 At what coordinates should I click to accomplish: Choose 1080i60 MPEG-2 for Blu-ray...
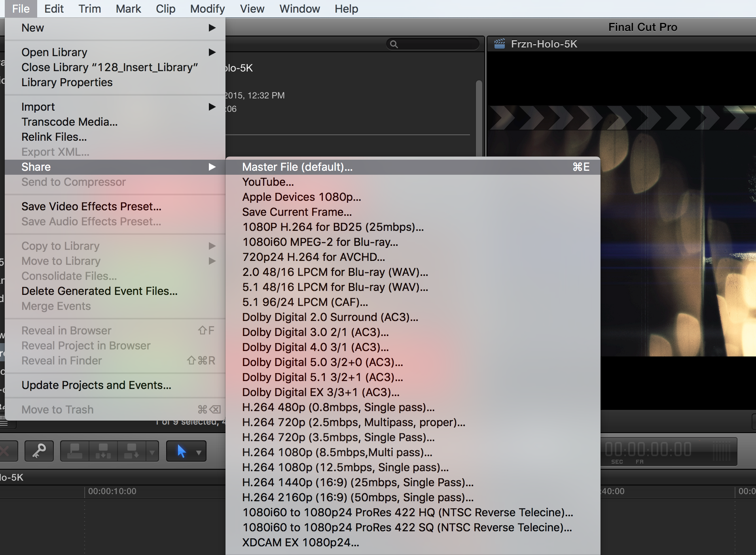(413, 242)
